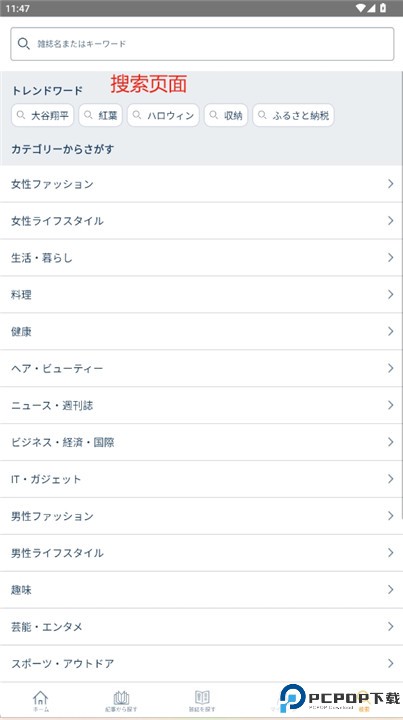Choose the 健康 category item
Screen dimensions: 403x720
(x=202, y=332)
